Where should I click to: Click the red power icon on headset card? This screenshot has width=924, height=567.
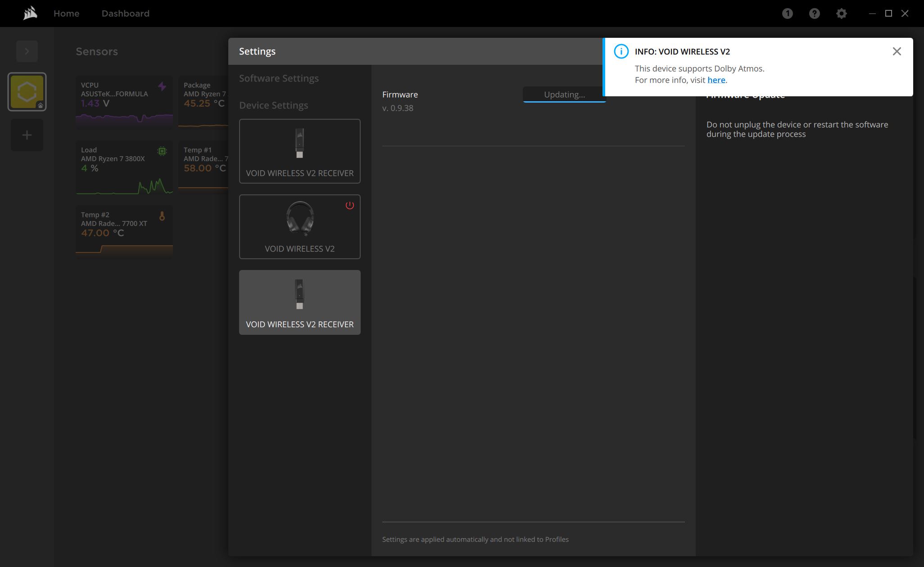[x=350, y=205]
